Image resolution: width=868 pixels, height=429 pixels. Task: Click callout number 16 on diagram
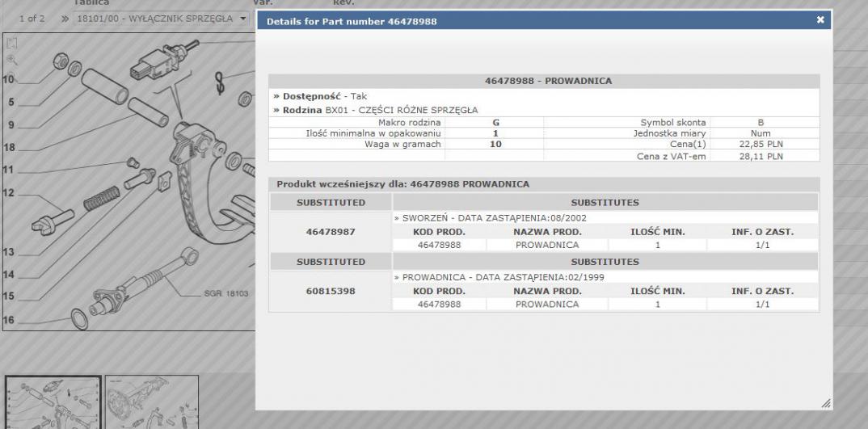(8, 320)
